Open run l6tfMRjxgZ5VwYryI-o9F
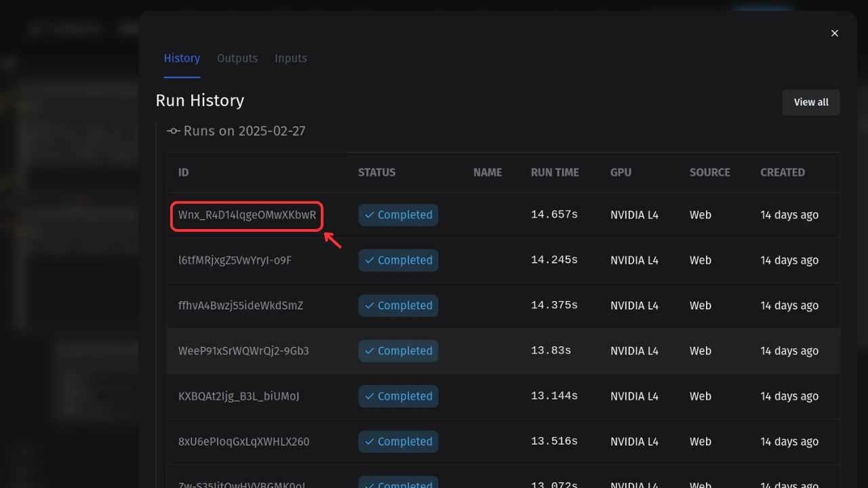 235,260
